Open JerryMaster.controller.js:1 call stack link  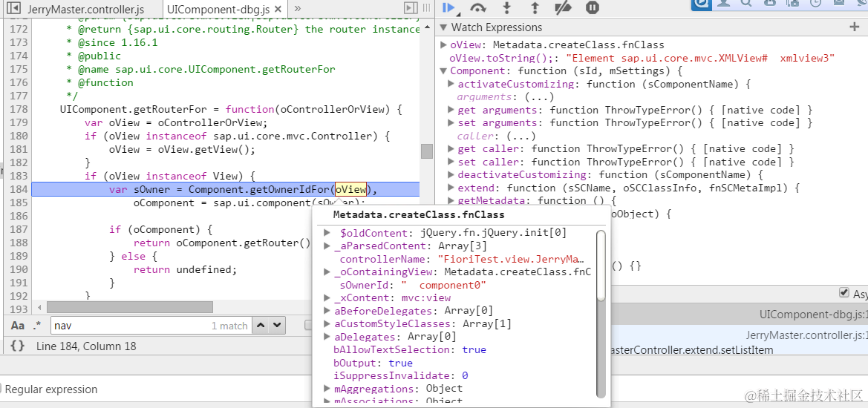tap(806, 335)
